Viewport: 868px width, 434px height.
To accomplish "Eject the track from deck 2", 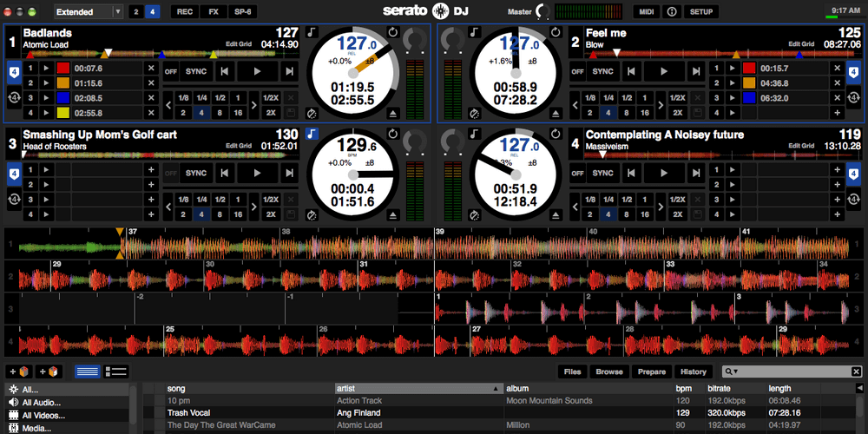I will coord(556,114).
